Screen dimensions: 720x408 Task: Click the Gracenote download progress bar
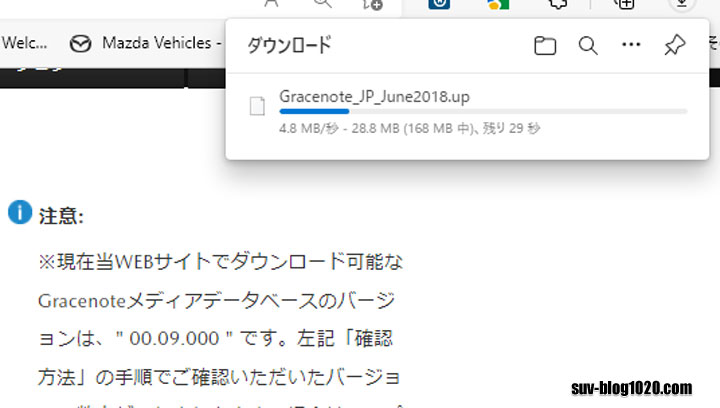[x=483, y=112]
